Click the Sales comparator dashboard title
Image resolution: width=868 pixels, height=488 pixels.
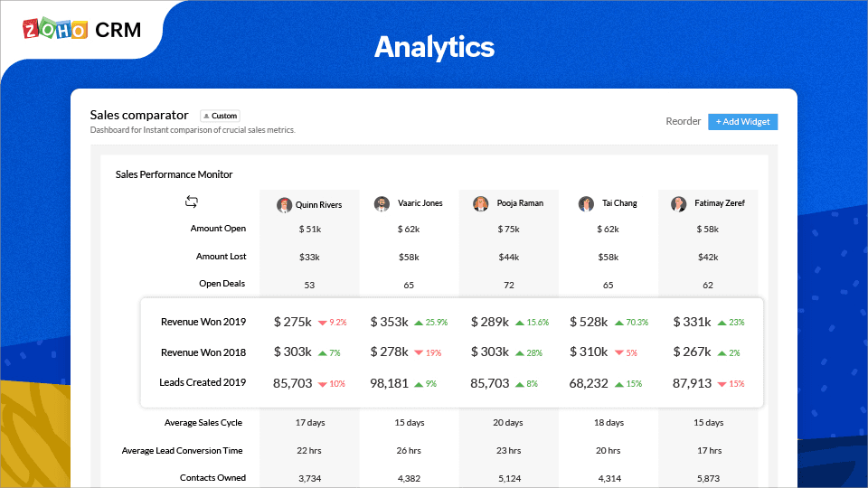139,115
